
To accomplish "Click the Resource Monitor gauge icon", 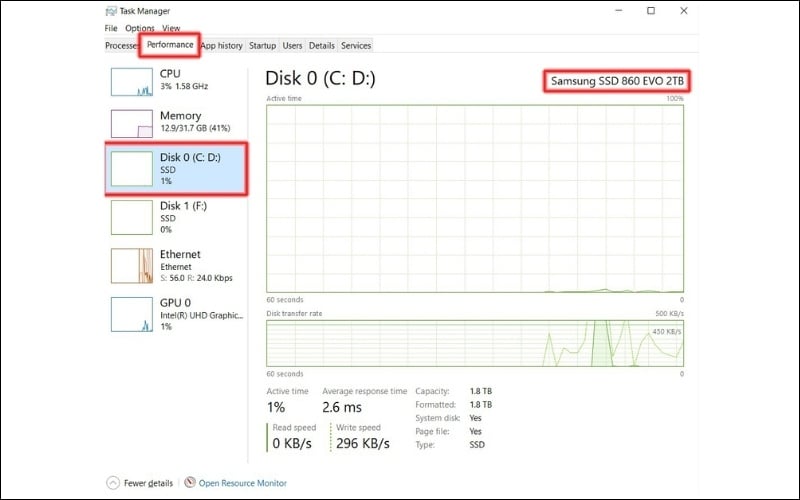I will [x=190, y=482].
